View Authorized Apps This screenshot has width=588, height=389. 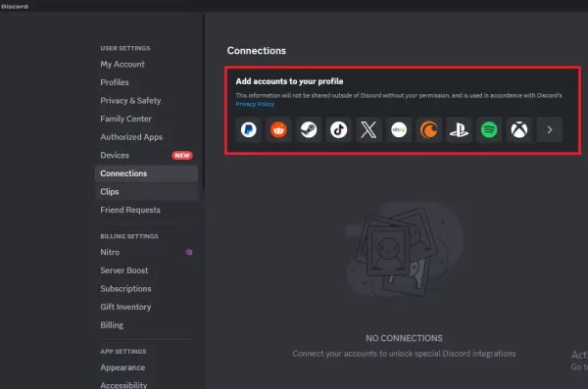[x=147, y=137]
